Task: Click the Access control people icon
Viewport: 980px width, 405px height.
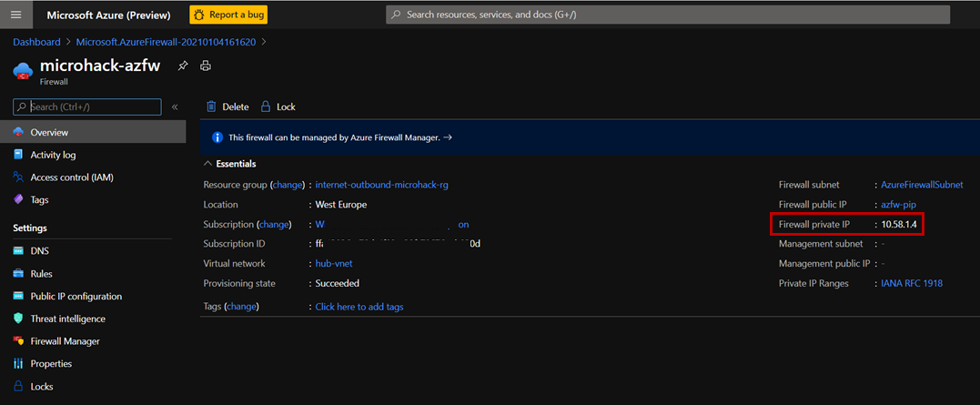Action: click(x=18, y=177)
